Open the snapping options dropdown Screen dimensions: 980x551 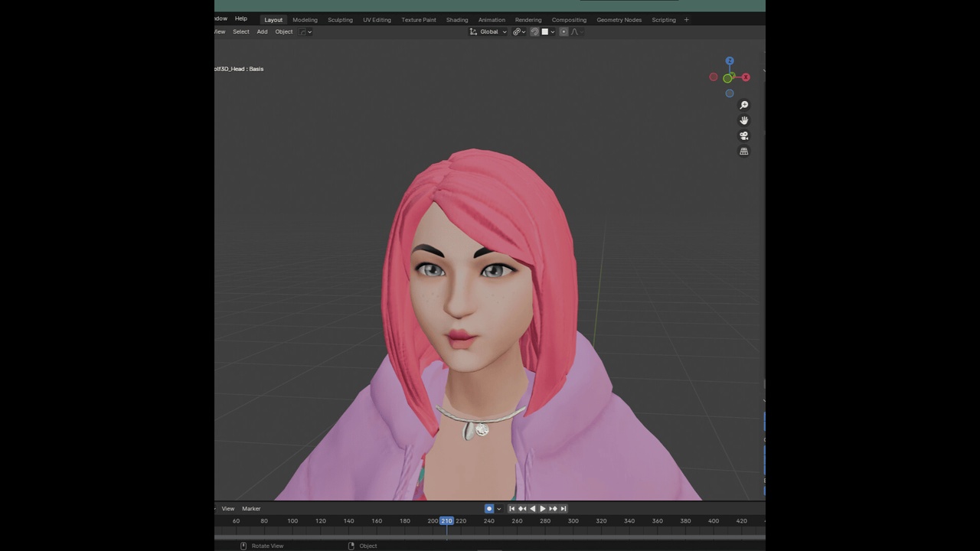(548, 32)
